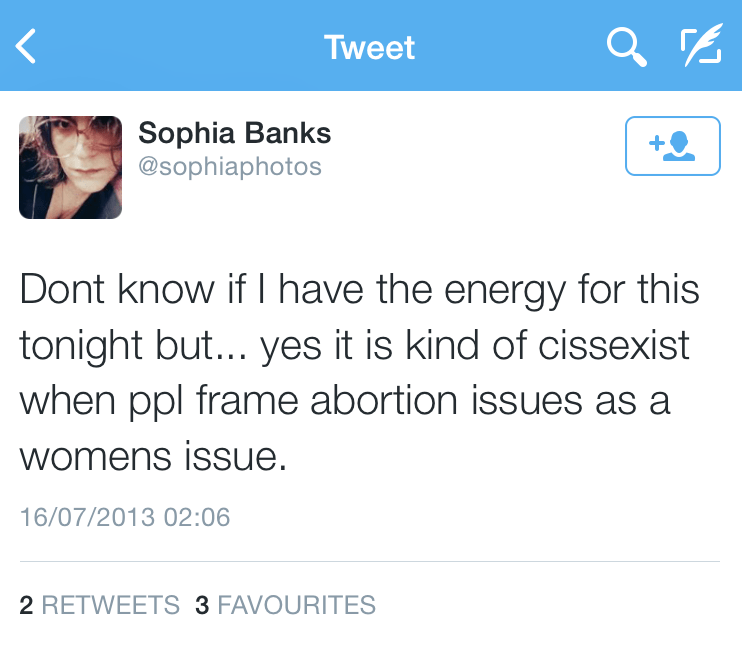Tap the tweet line starting "Dont know"
Screen dimensions: 742x645
pos(358,290)
